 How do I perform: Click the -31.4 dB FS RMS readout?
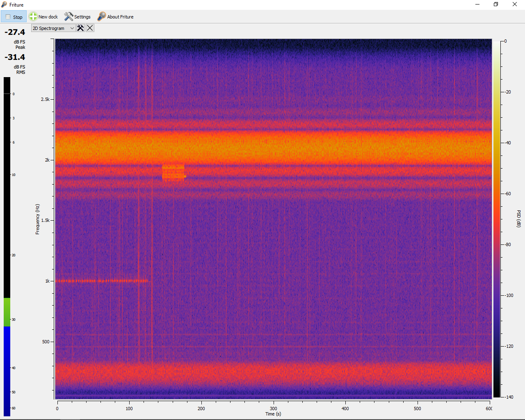point(15,57)
